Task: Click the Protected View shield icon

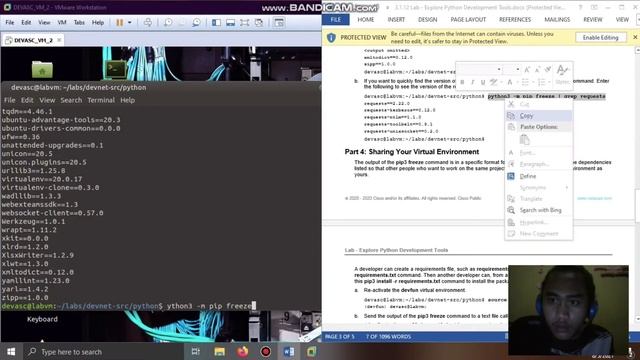Action: tap(331, 38)
